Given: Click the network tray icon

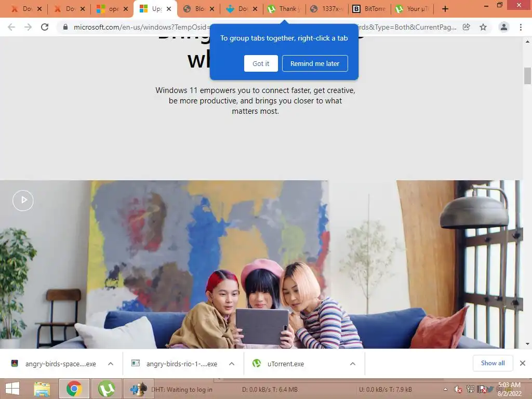Looking at the screenshot, I should [471, 390].
